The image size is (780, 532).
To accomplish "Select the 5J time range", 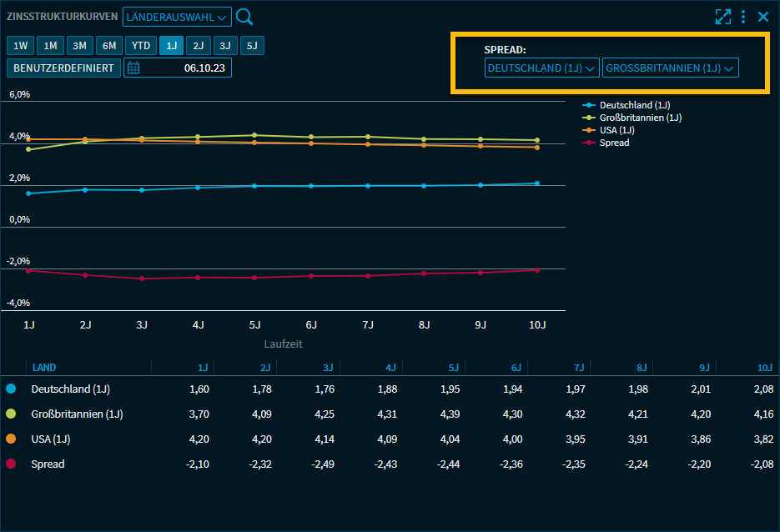I will coord(252,46).
